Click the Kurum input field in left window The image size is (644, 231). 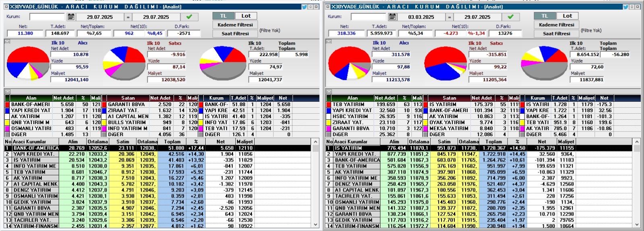[47, 17]
